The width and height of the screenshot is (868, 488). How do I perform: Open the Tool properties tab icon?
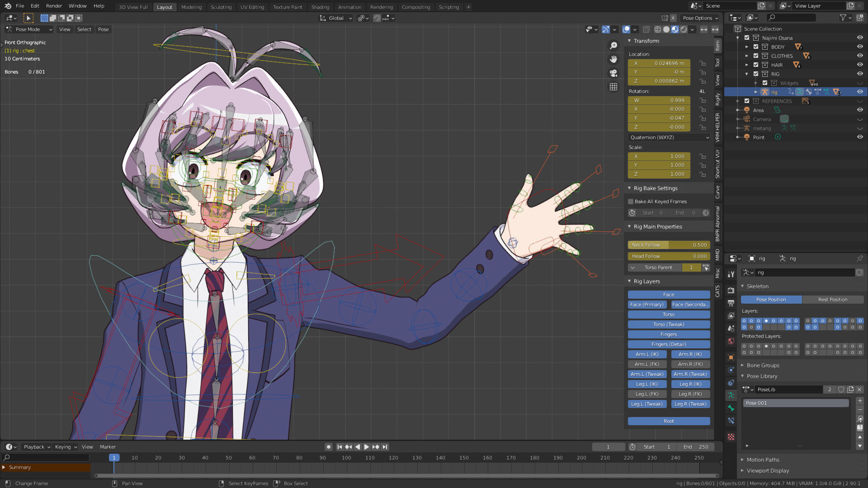731,274
